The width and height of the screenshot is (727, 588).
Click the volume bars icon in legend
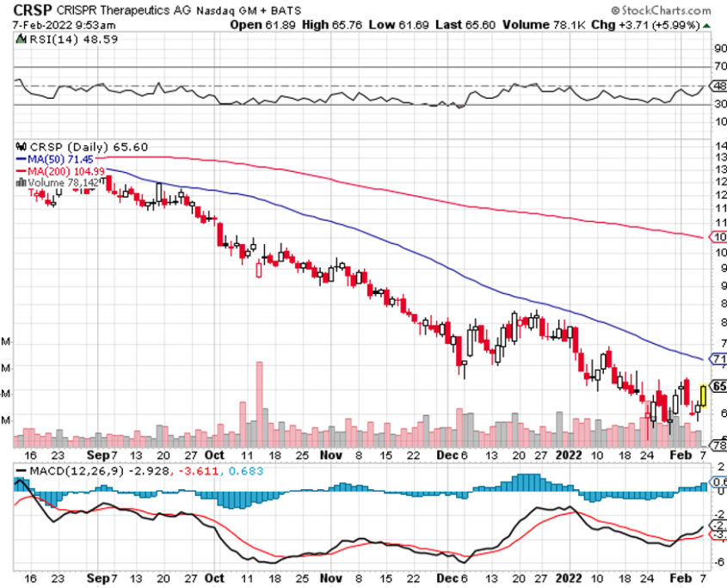coord(21,182)
